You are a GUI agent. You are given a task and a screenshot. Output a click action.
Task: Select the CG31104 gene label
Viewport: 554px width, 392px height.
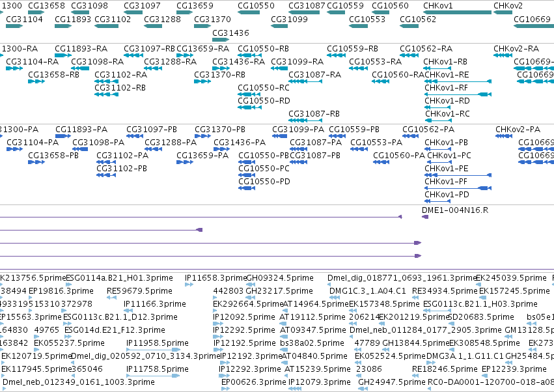point(24,19)
